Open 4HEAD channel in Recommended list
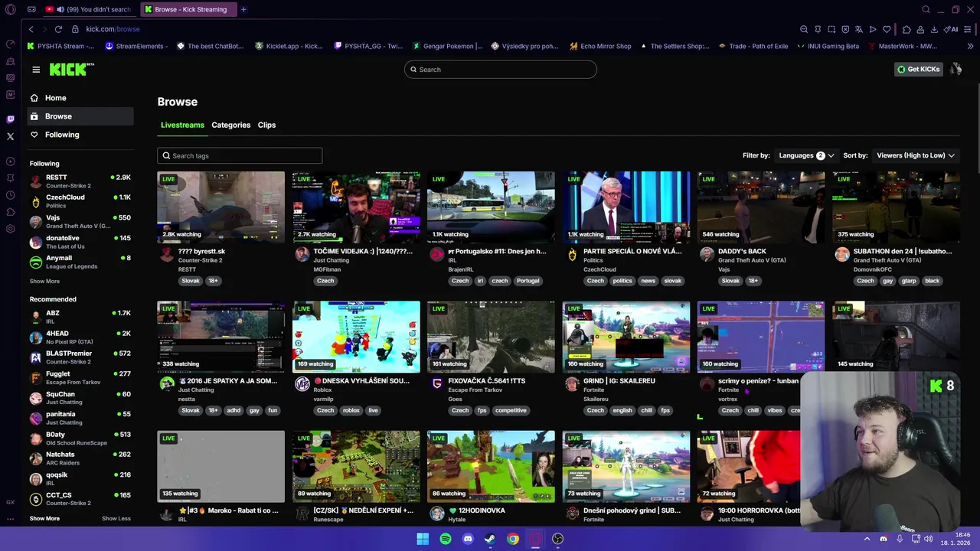The height and width of the screenshot is (551, 980). pyautogui.click(x=80, y=337)
